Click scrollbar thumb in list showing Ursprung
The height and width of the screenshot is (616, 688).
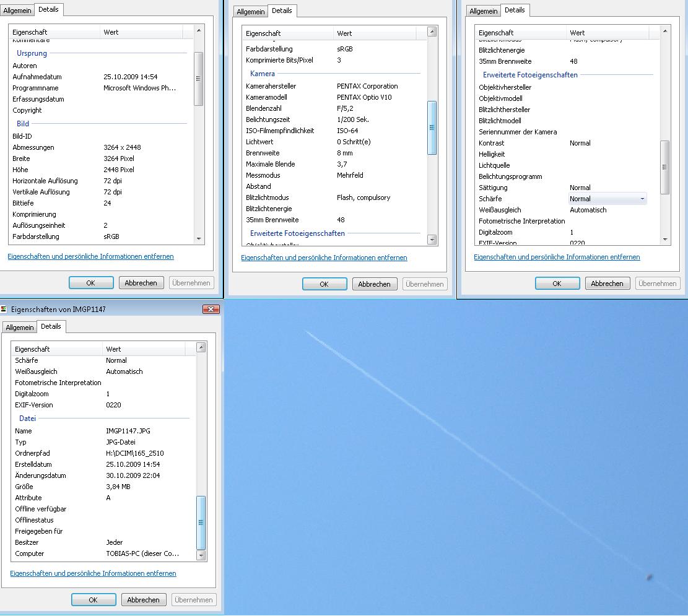click(x=199, y=79)
